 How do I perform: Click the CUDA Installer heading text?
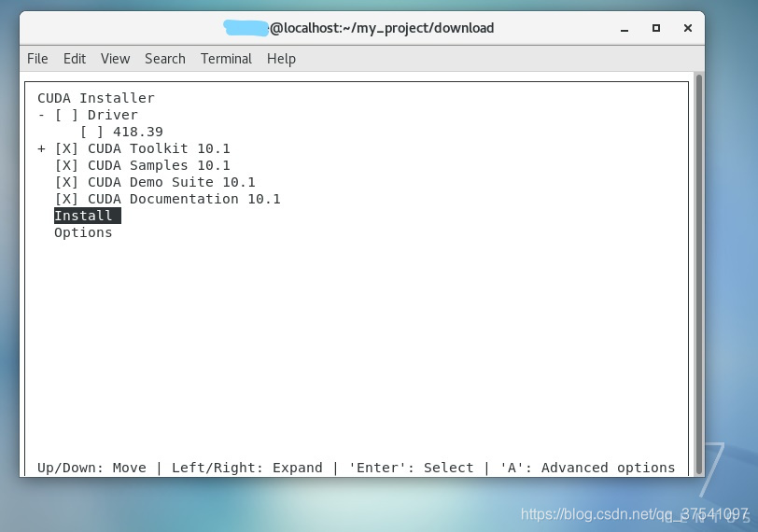click(96, 98)
